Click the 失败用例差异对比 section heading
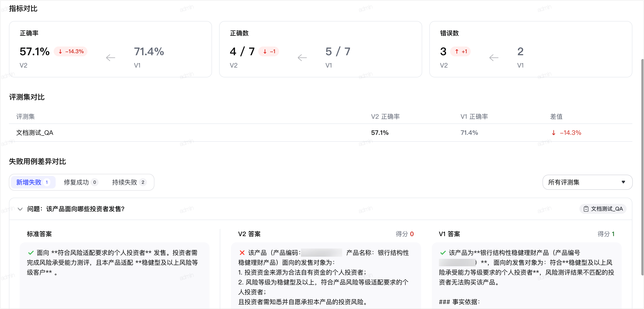The image size is (644, 309). click(38, 161)
